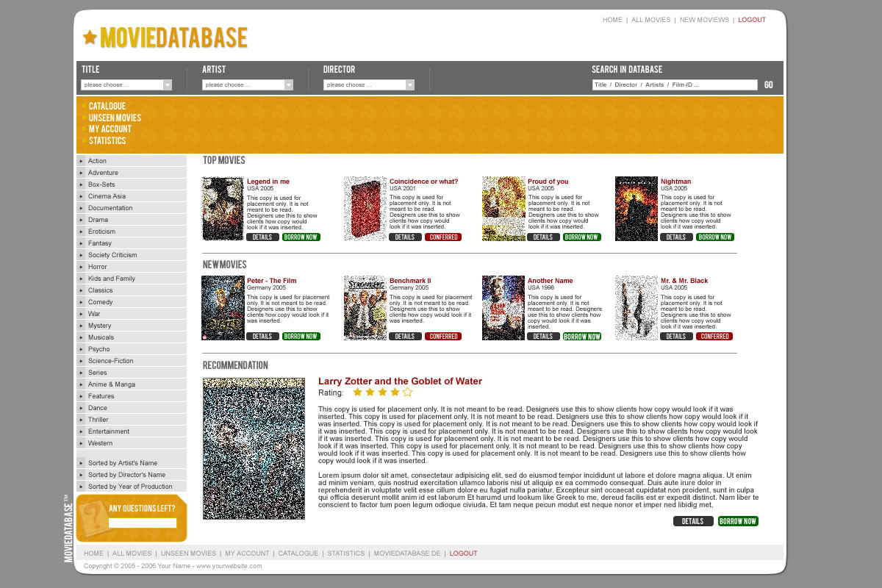Screen dimensions: 882x588
Task: Open the Another Name title link
Action: [550, 281]
